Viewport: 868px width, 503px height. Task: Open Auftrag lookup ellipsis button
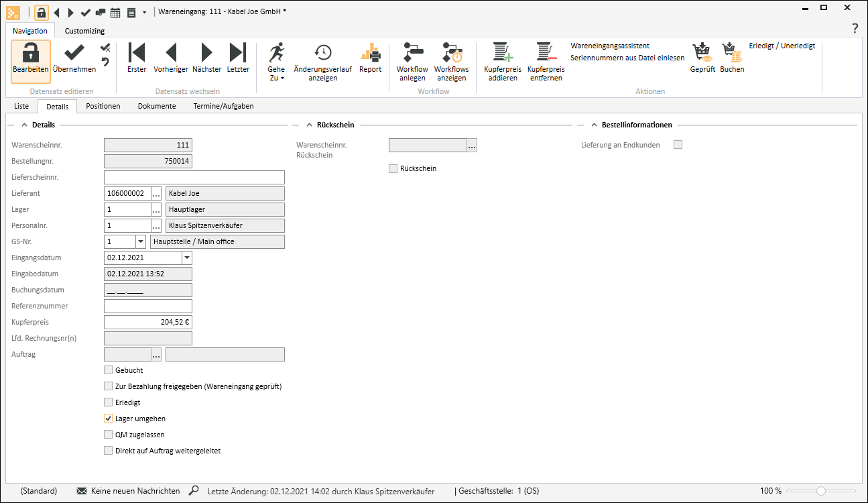[x=156, y=354]
